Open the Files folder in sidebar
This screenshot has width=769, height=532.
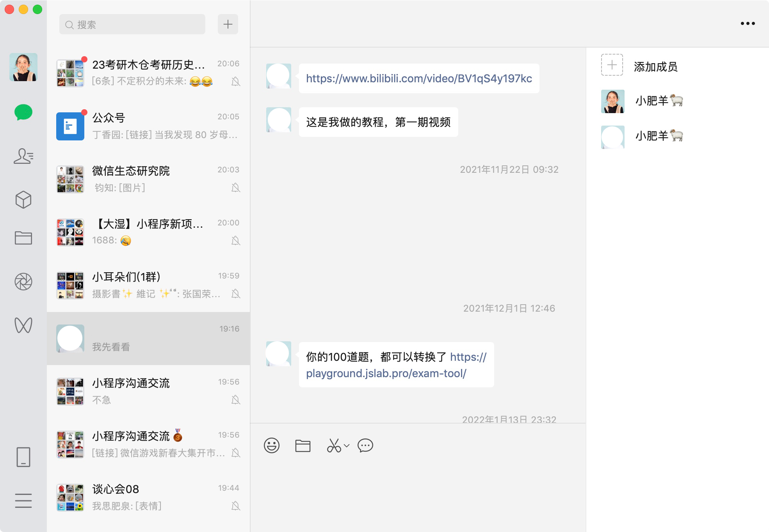click(23, 238)
